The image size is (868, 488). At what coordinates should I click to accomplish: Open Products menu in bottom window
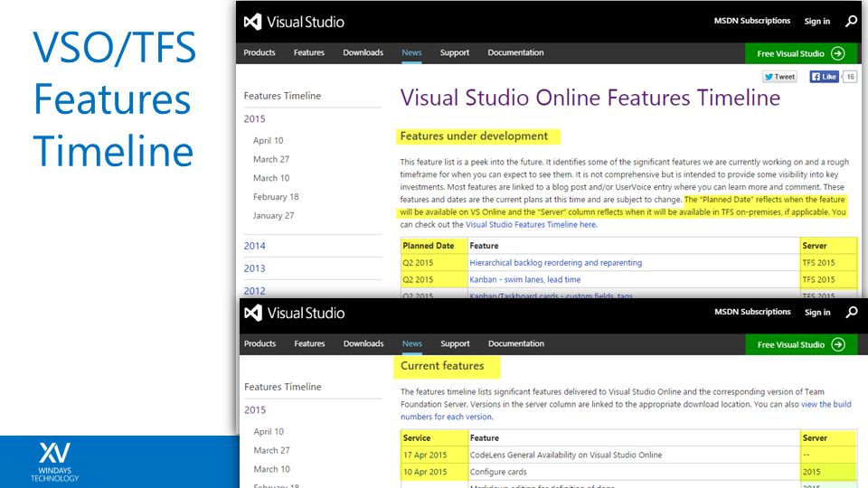click(x=259, y=343)
